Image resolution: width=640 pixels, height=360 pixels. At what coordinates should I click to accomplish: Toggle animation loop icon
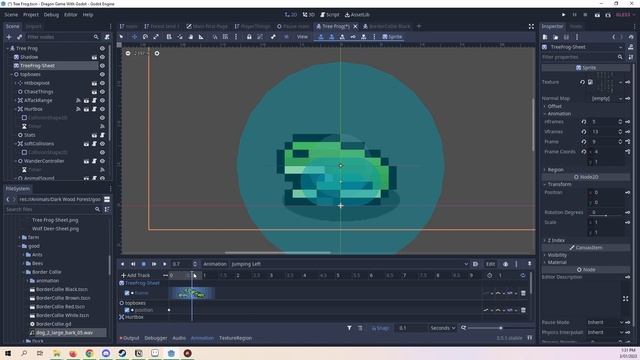tap(523, 276)
